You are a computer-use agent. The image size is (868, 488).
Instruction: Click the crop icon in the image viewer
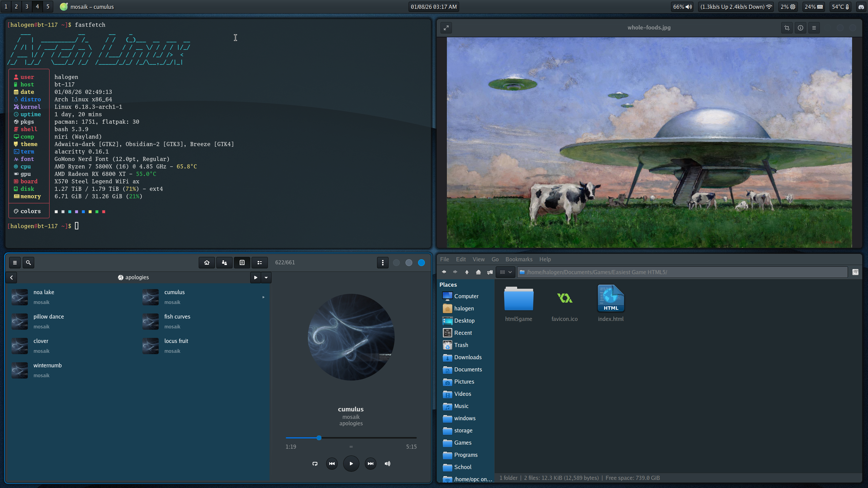click(x=787, y=28)
